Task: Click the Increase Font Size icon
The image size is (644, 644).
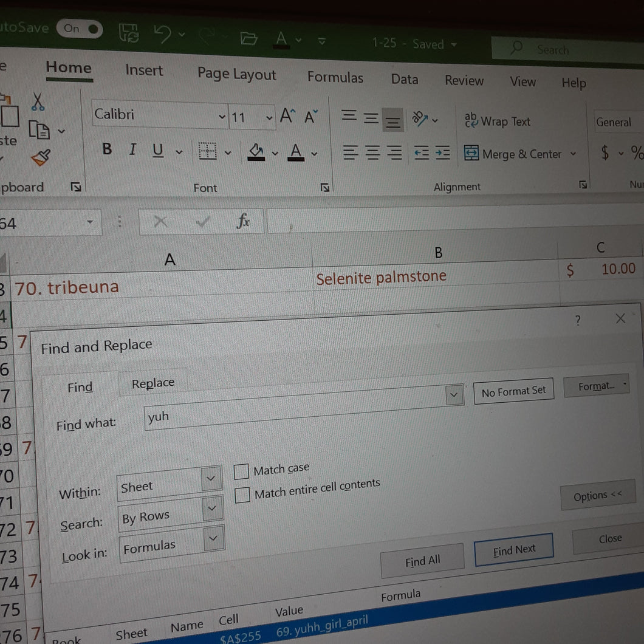Action: [287, 116]
